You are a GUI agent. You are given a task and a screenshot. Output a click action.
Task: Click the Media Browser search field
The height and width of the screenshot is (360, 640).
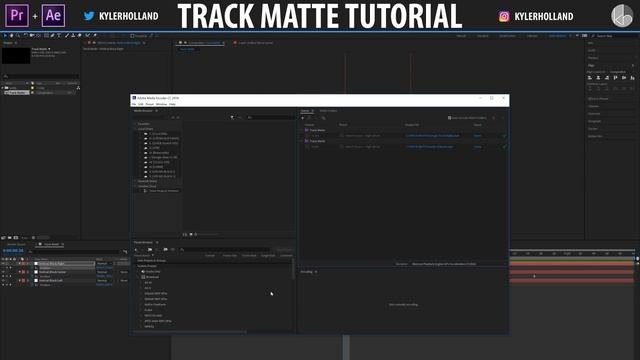(270, 118)
